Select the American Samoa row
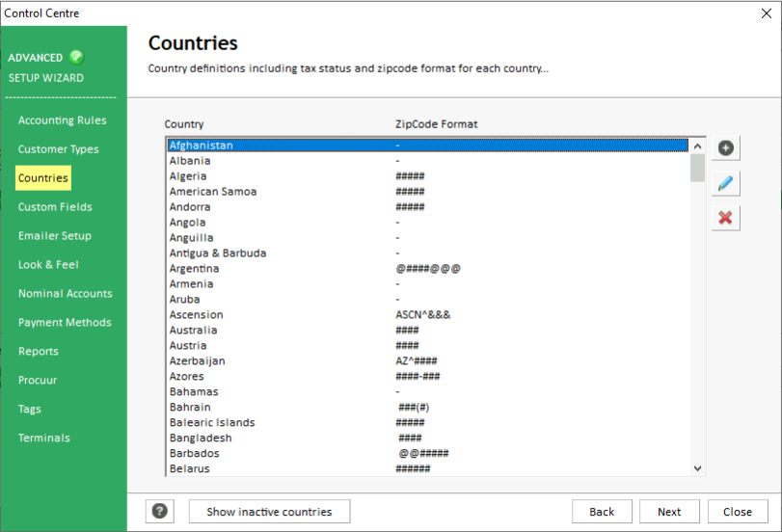The width and height of the screenshot is (782, 532). point(428,192)
